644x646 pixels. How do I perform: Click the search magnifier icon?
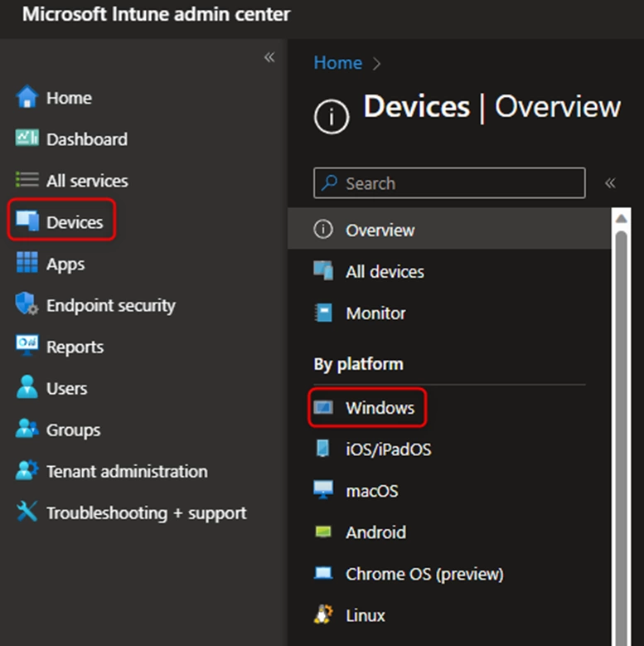click(329, 182)
